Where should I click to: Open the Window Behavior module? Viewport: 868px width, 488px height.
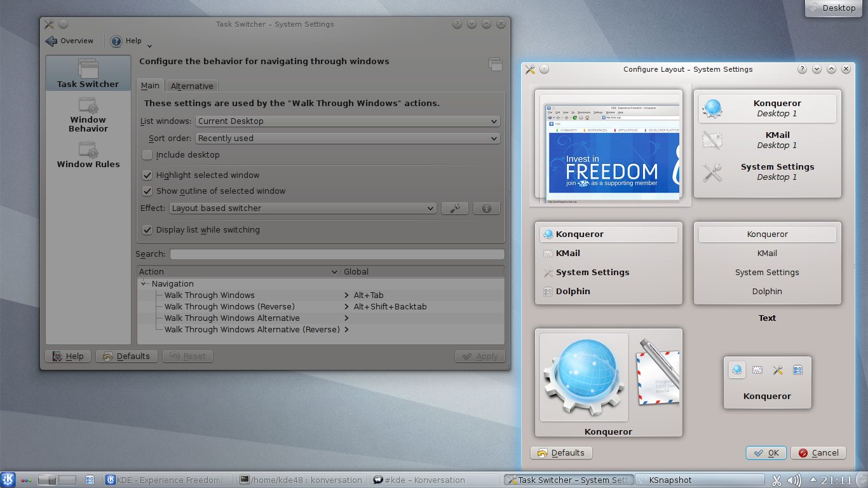(88, 115)
